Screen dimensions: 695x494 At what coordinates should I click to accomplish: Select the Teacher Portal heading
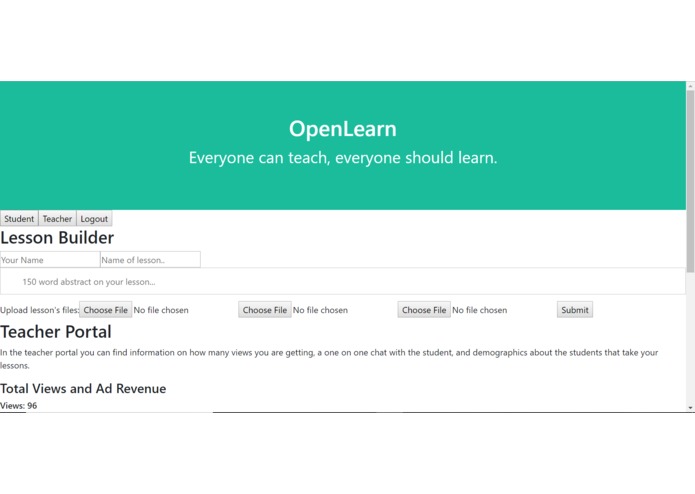(56, 332)
